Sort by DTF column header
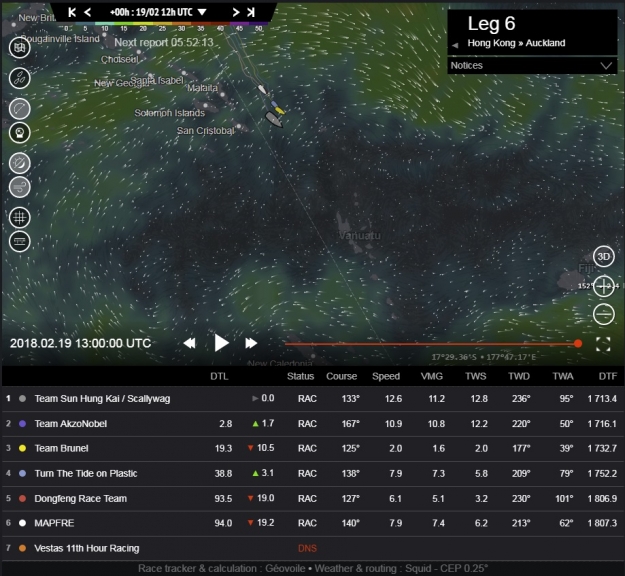The width and height of the screenshot is (625, 576). [608, 376]
